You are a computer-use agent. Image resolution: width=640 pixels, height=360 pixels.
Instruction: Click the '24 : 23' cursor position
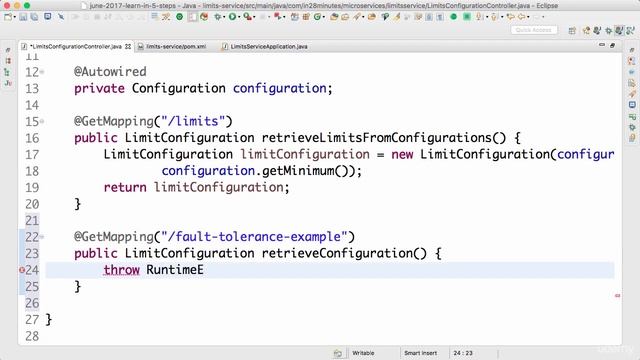[x=463, y=353]
